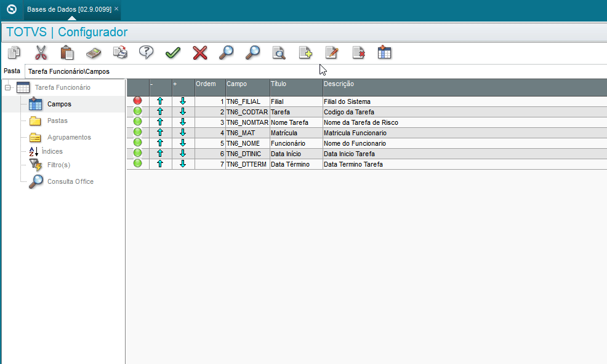Move TN6_DTTERM up with arrow
Image resolution: width=607 pixels, height=364 pixels.
[x=160, y=164]
